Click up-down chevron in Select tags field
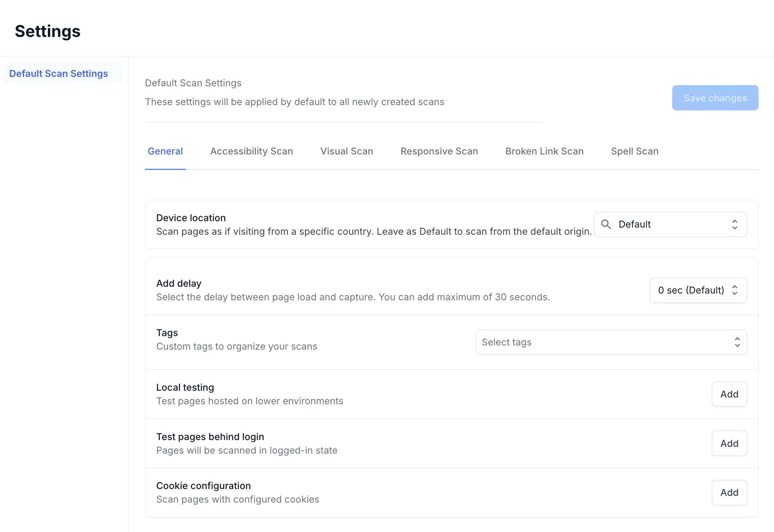The height and width of the screenshot is (532, 774). (x=737, y=342)
